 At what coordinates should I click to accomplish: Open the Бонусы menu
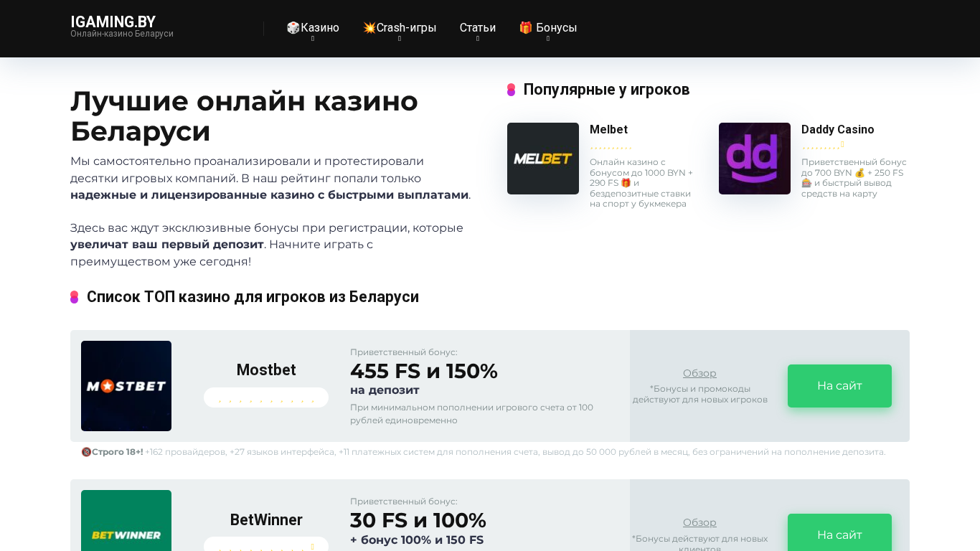(x=548, y=28)
